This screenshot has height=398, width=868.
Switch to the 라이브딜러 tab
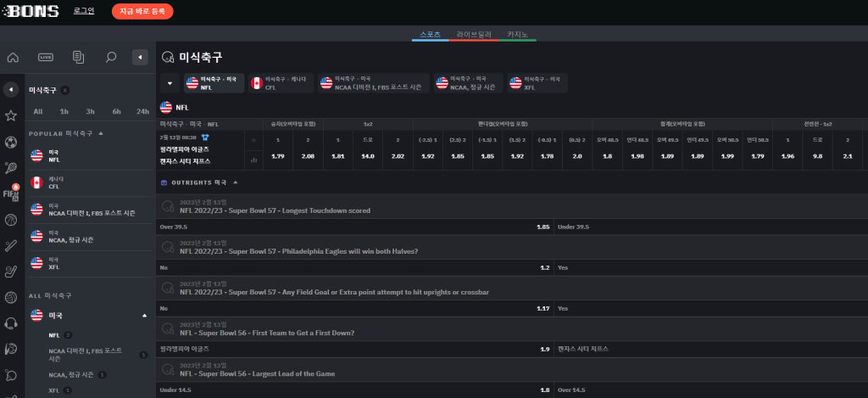pyautogui.click(x=474, y=34)
